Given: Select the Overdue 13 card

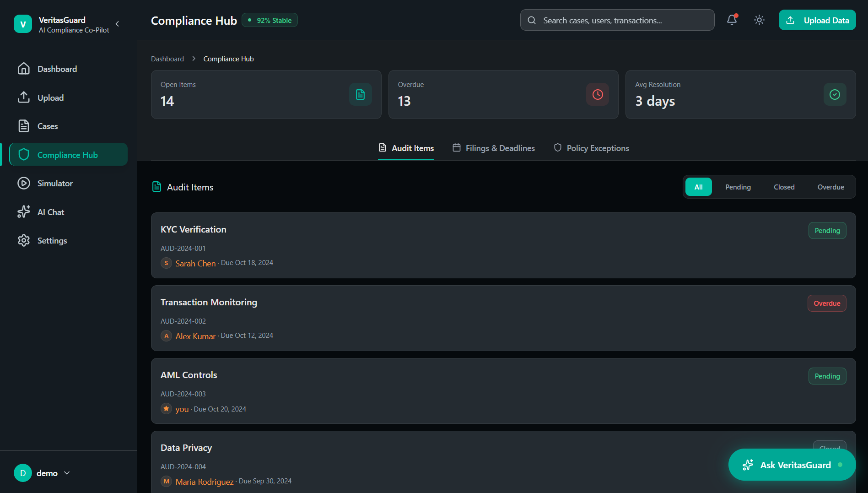Looking at the screenshot, I should [503, 94].
